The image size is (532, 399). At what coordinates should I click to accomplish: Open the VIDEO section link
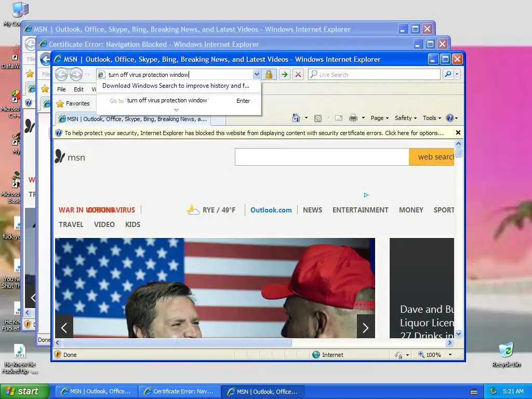click(104, 224)
